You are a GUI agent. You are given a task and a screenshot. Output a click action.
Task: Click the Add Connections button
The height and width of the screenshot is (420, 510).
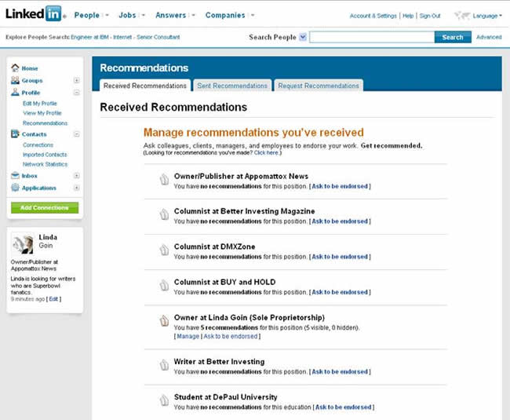tap(45, 207)
